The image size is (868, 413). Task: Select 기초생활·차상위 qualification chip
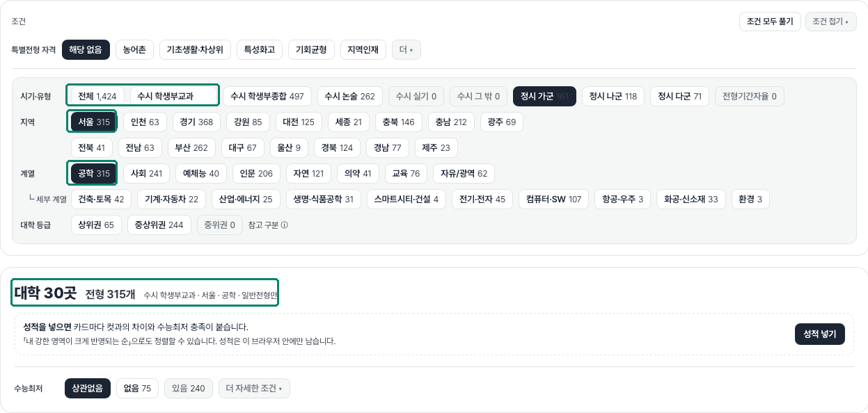(195, 50)
